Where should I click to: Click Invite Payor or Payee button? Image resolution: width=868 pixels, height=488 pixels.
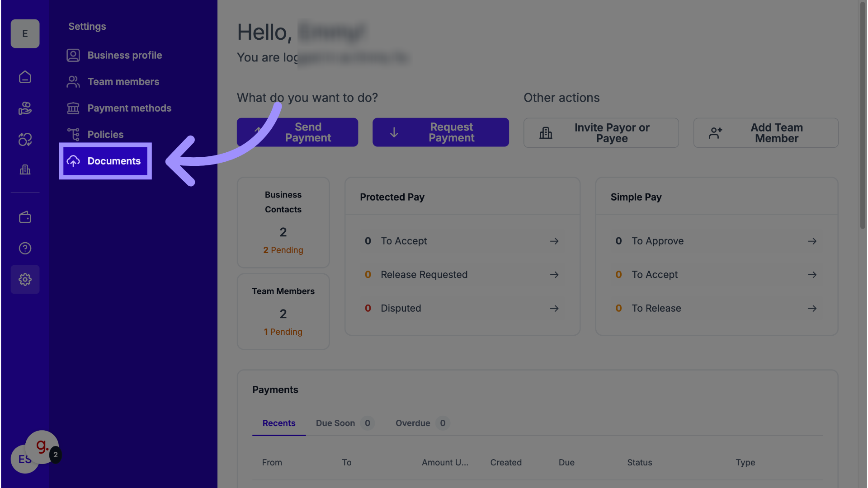point(601,133)
